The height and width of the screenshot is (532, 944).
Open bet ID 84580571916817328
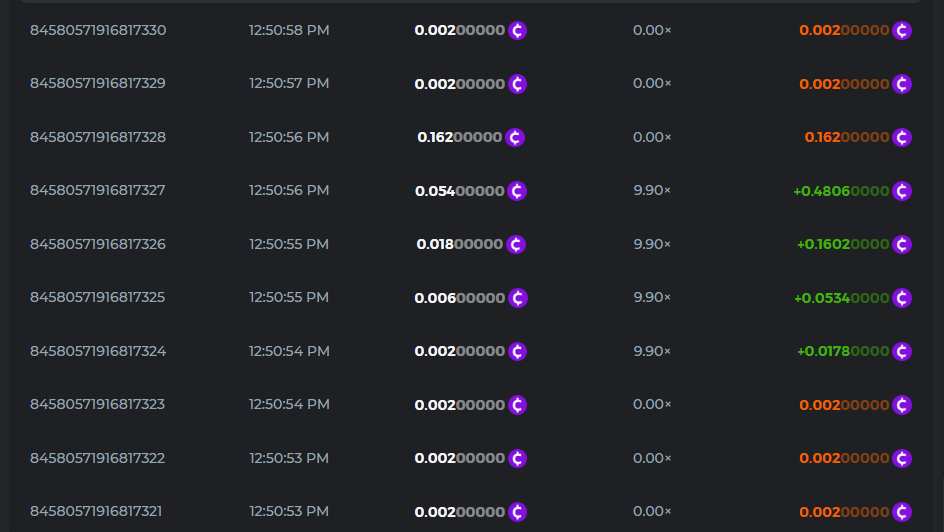(98, 137)
